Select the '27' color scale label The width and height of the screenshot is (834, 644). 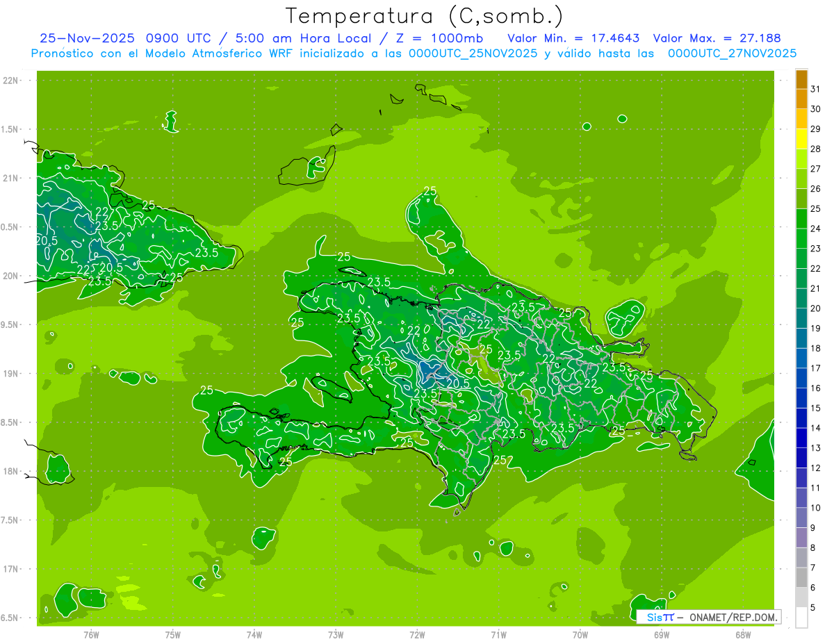[816, 169]
